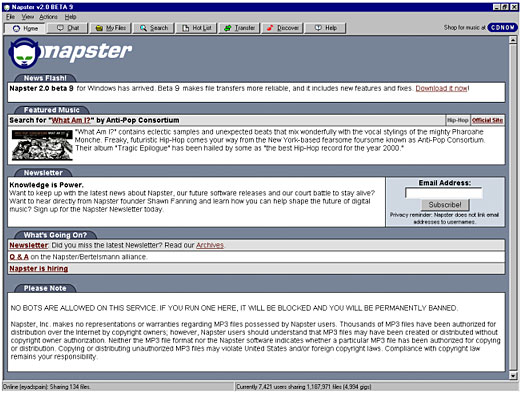Image resolution: width=521 pixels, height=393 pixels.
Task: Open the File menu
Action: point(10,17)
